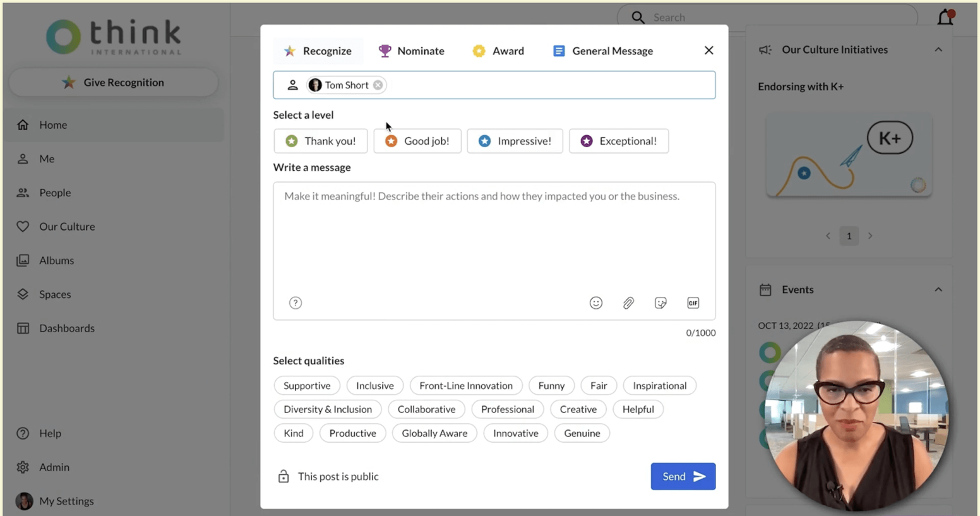Send the recognition post
This screenshot has height=516, width=980.
[683, 476]
